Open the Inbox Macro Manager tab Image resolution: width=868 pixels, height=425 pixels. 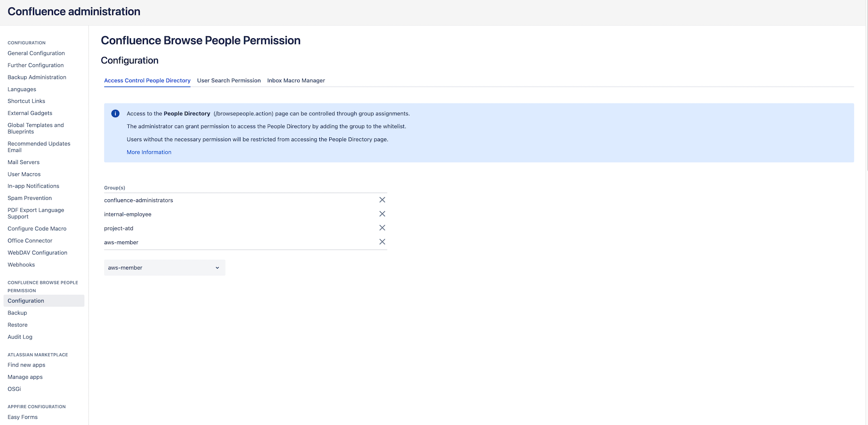[296, 80]
